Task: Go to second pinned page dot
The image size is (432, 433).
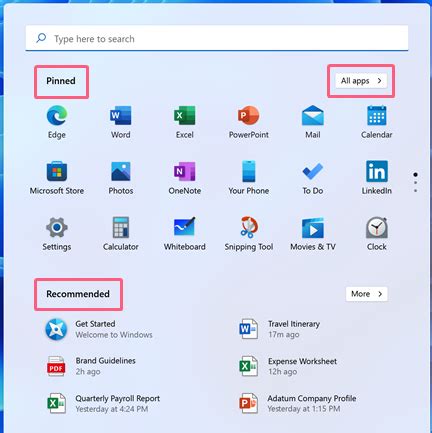Action: click(x=415, y=183)
